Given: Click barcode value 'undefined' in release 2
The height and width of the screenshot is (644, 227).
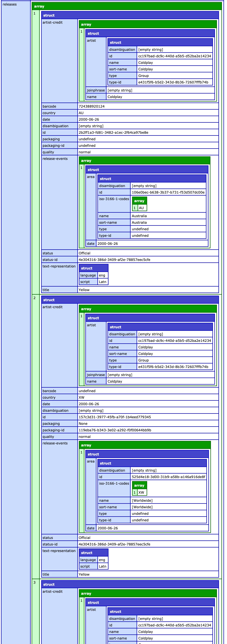Looking at the screenshot, I should [x=87, y=391].
